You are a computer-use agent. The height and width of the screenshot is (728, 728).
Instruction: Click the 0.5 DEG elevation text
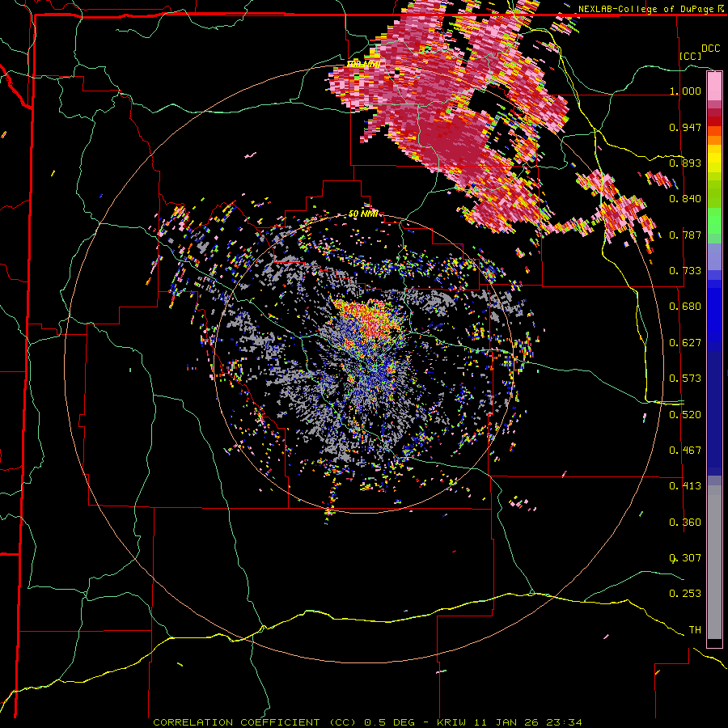391,722
